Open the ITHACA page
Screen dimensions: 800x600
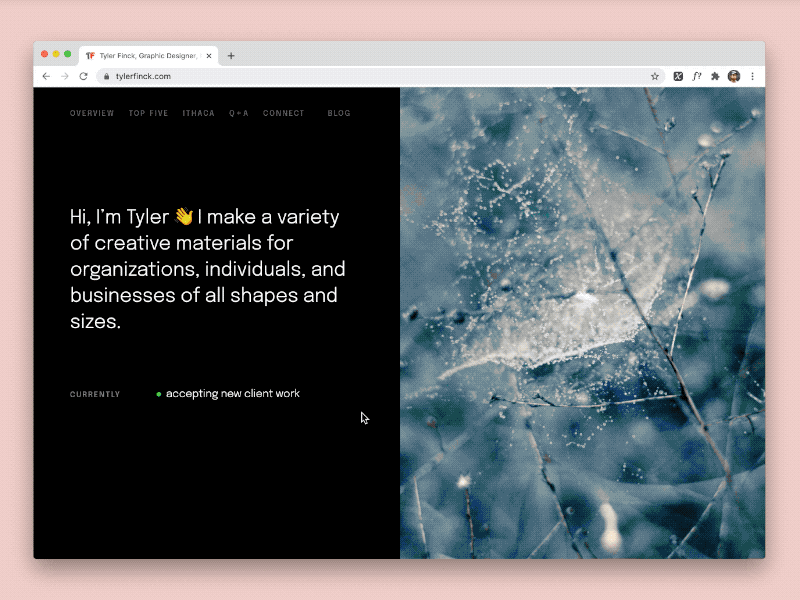[x=198, y=113]
